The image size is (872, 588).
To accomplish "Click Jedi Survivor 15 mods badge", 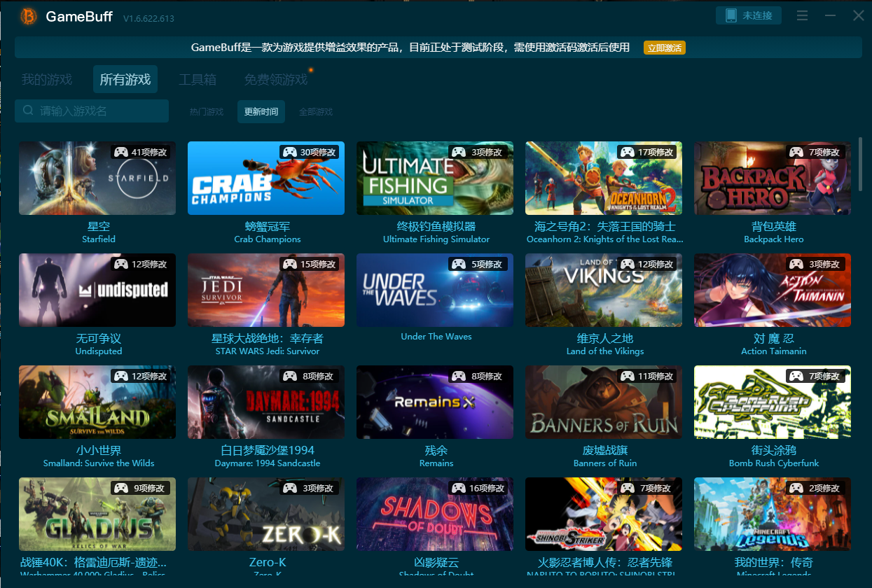I will click(x=310, y=264).
